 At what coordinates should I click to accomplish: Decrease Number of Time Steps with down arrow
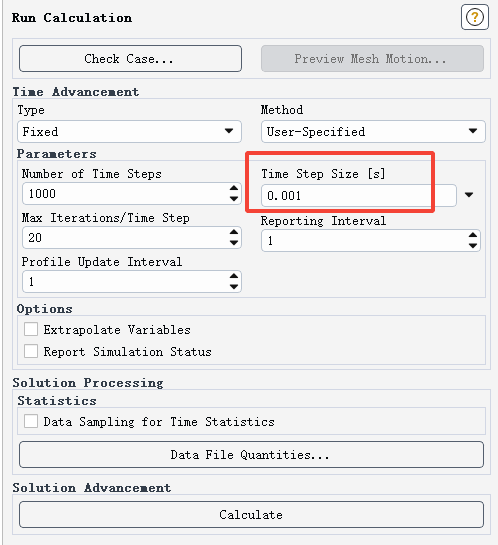[x=234, y=198]
